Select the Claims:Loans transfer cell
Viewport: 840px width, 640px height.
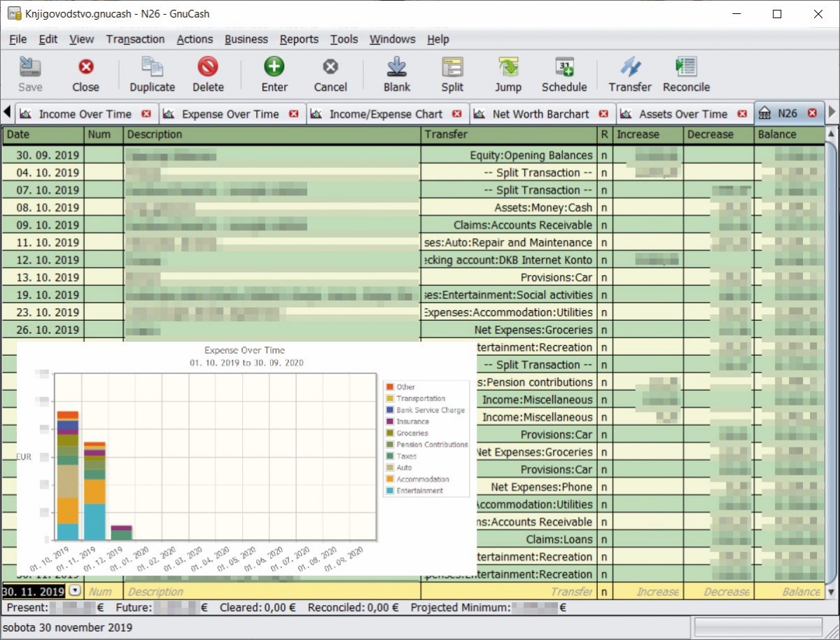coord(536,539)
